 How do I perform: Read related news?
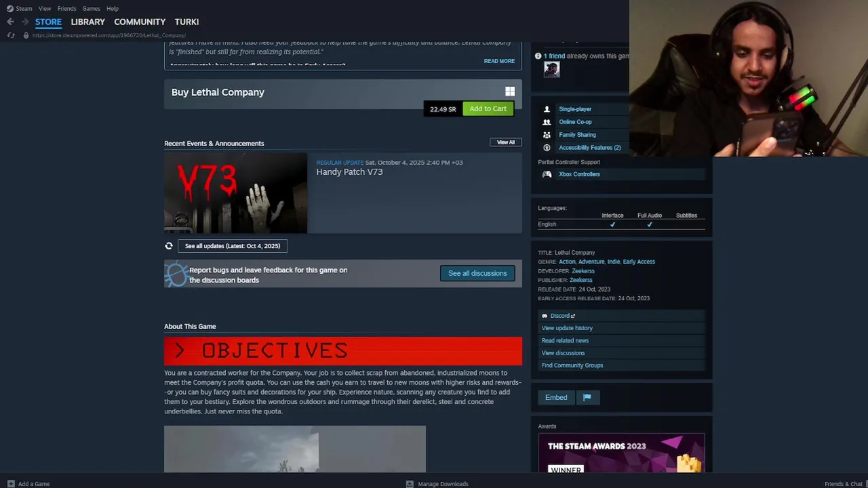click(x=565, y=341)
